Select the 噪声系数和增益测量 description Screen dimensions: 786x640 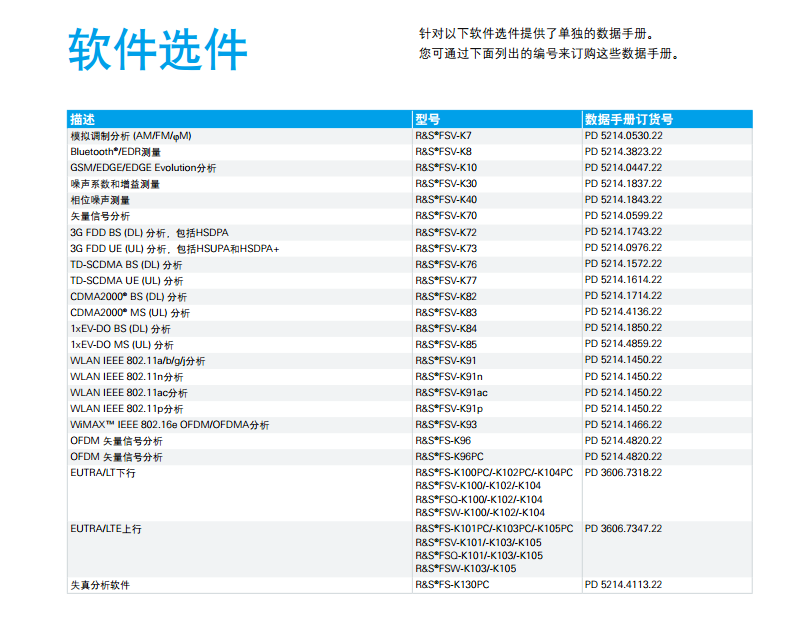click(115, 184)
